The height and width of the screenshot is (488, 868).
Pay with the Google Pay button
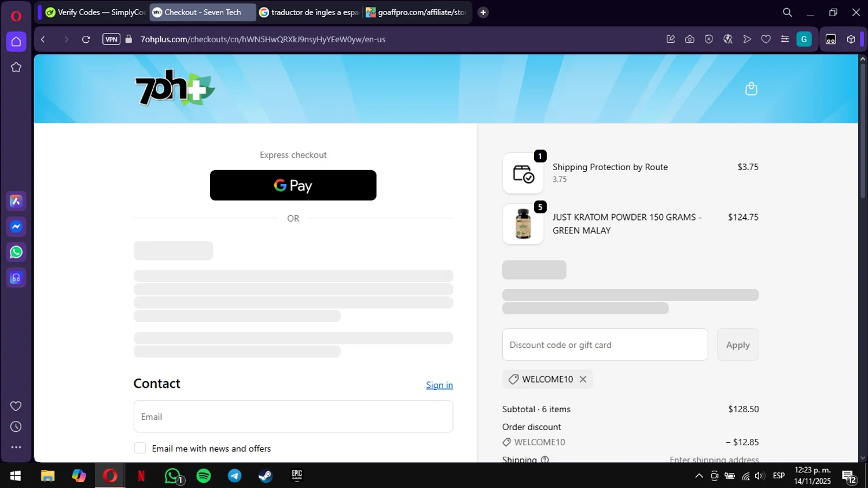pos(293,185)
